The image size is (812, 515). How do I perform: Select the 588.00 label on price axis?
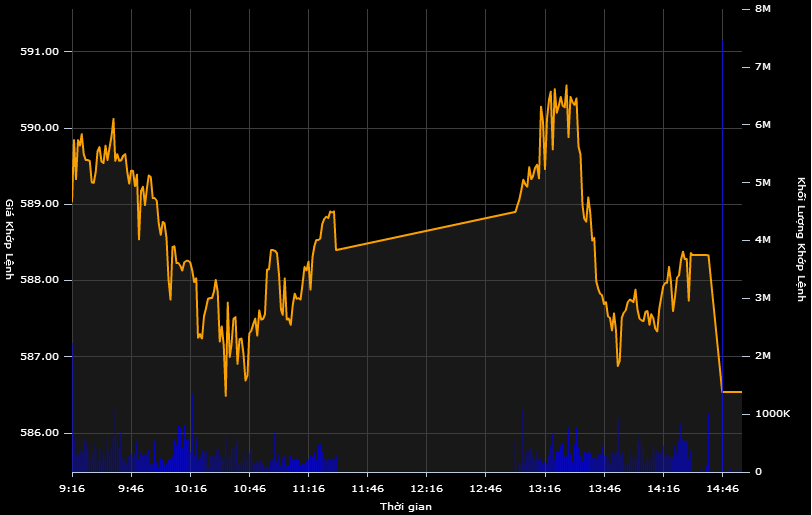click(x=40, y=280)
